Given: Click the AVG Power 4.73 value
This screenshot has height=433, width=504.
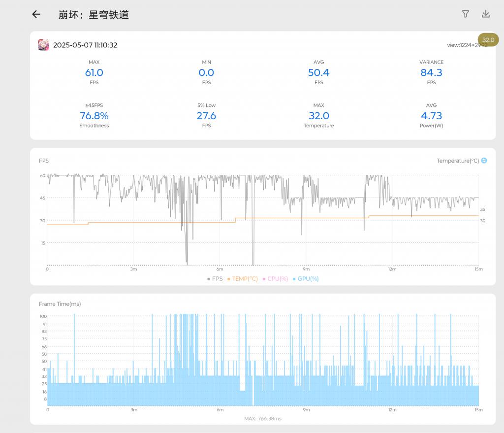Looking at the screenshot, I should (x=431, y=115).
